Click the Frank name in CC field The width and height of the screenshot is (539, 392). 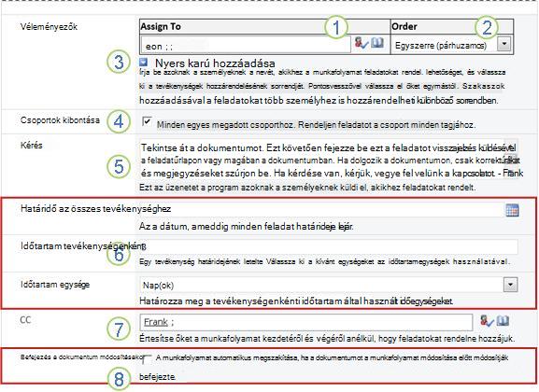[156, 322]
